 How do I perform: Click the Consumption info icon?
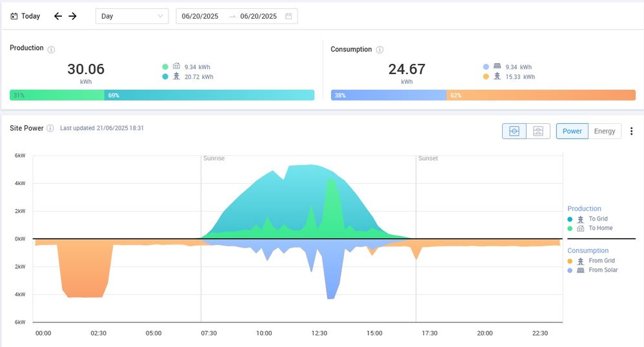tap(379, 50)
